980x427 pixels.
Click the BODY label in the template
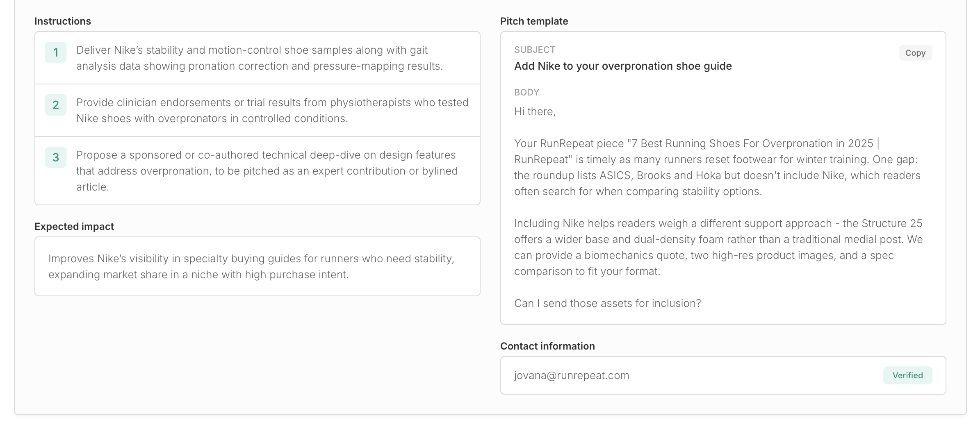click(x=526, y=93)
